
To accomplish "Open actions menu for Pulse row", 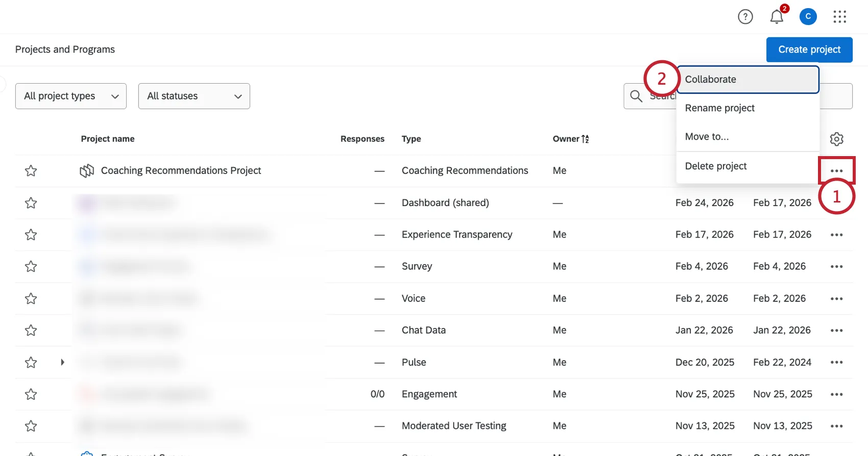I will pos(836,362).
